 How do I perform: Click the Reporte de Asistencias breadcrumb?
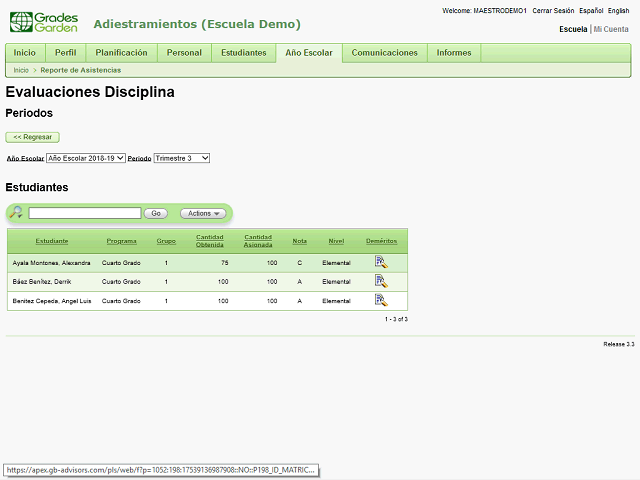click(81, 70)
